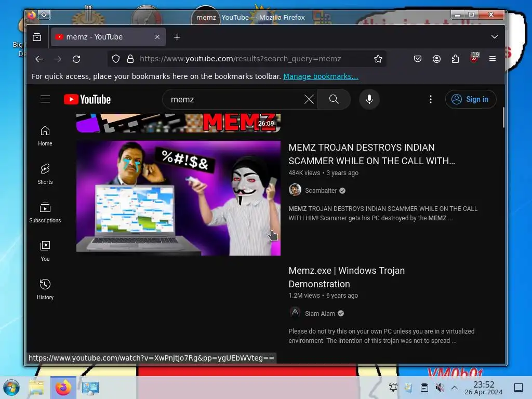Show site security padlock info

pyautogui.click(x=130, y=59)
